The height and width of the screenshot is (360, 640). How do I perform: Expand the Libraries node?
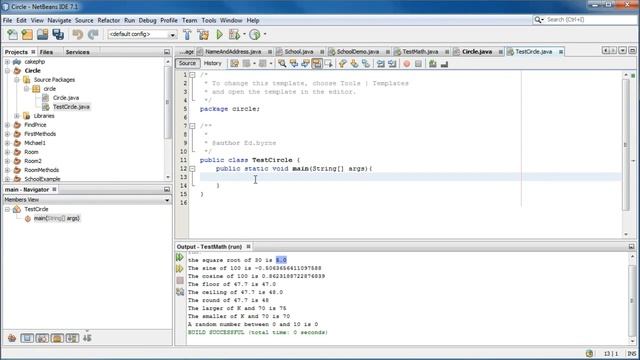17,116
